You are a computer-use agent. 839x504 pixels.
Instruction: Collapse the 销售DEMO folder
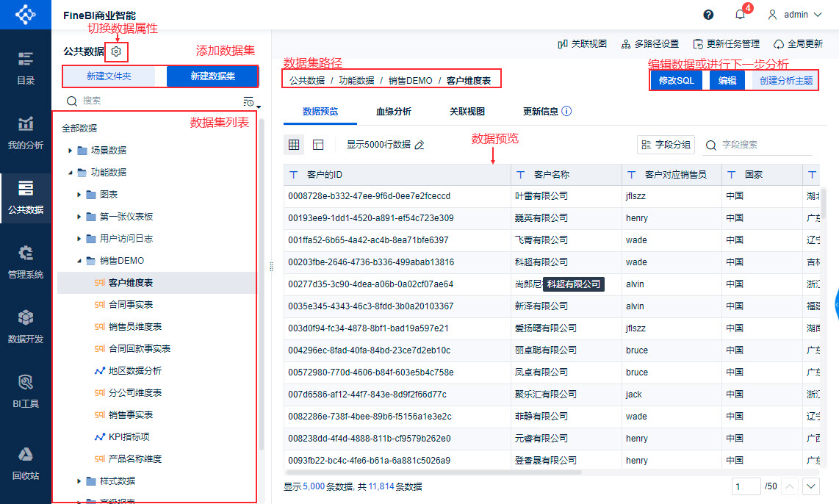(x=79, y=261)
